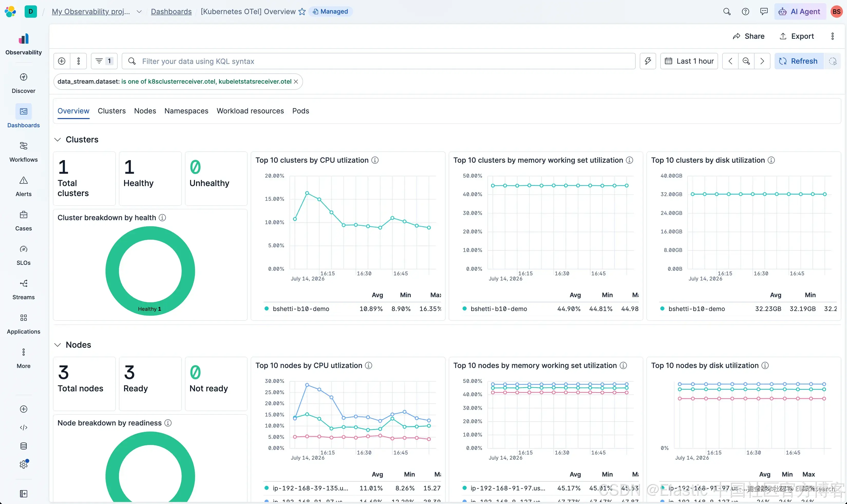Switch to the Namespaces tab
Screen dimensions: 847x504
pos(186,111)
